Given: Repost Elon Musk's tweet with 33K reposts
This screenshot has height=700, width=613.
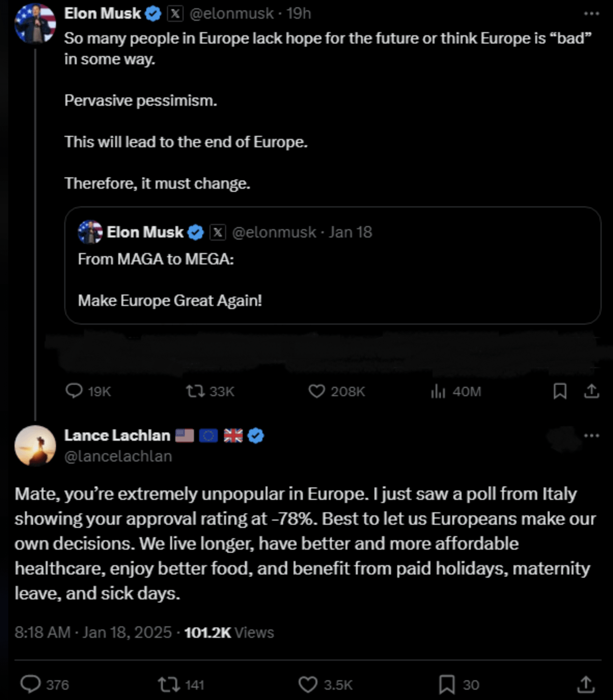Looking at the screenshot, I should coord(196,390).
